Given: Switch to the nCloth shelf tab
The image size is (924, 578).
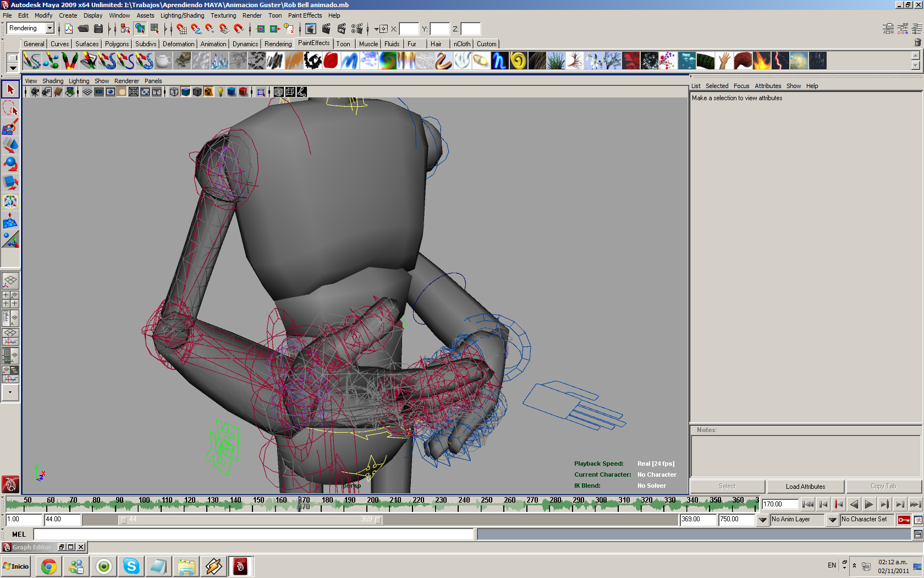Looking at the screenshot, I should [x=462, y=44].
